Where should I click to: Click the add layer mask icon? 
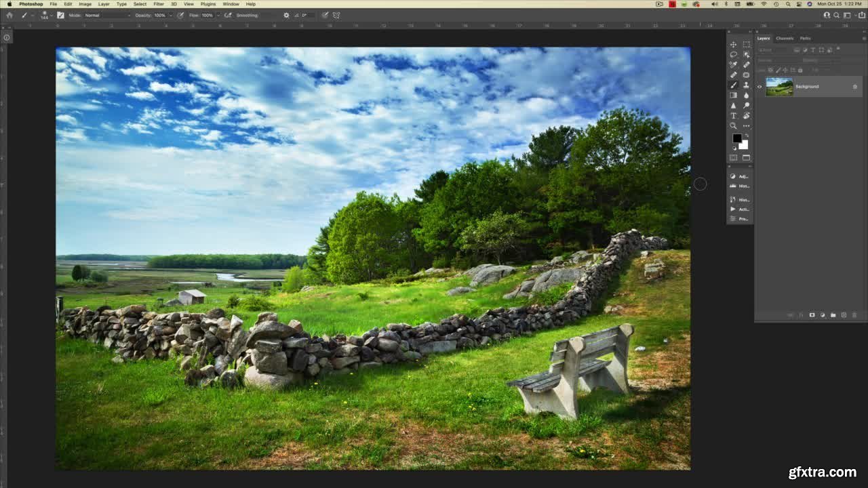(x=812, y=315)
